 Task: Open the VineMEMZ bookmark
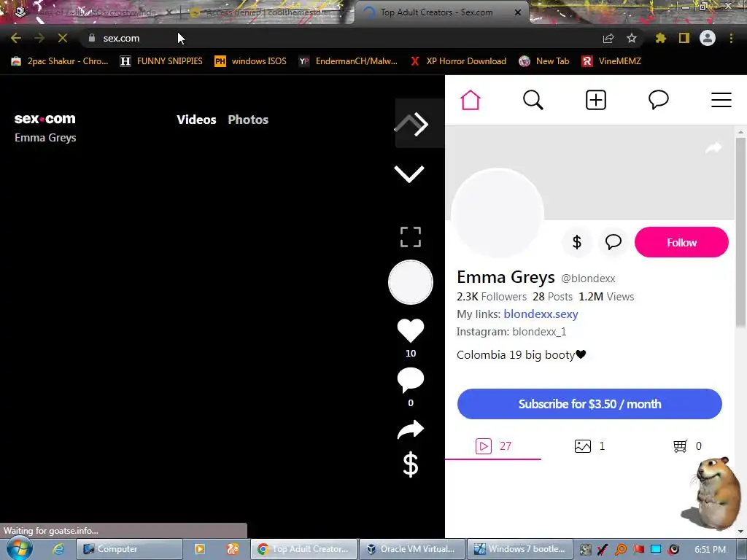click(x=611, y=61)
